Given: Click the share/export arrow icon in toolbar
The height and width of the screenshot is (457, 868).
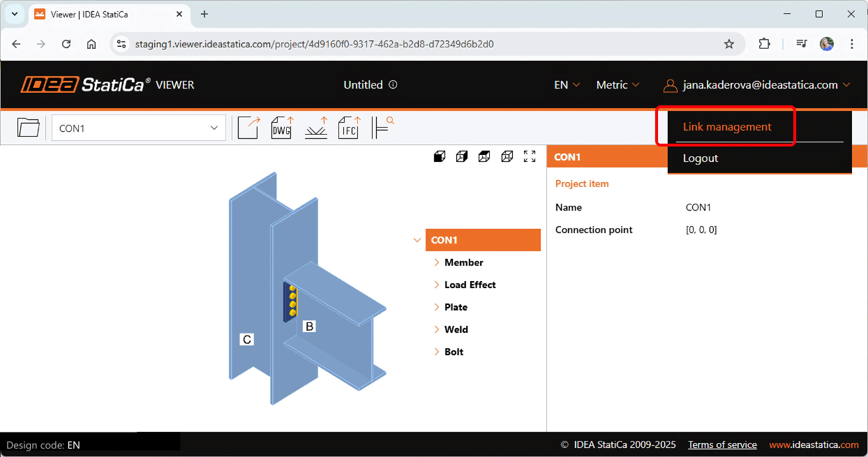Looking at the screenshot, I should [x=248, y=128].
